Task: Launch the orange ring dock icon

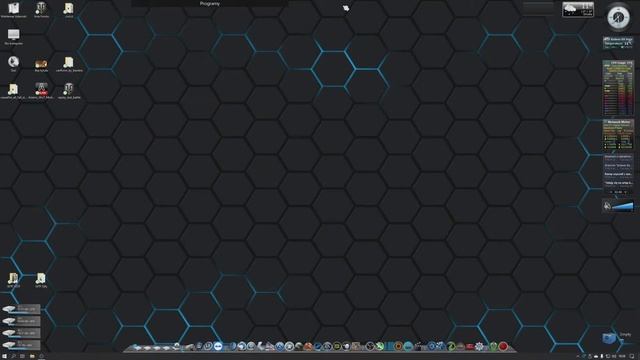Action: point(398,347)
